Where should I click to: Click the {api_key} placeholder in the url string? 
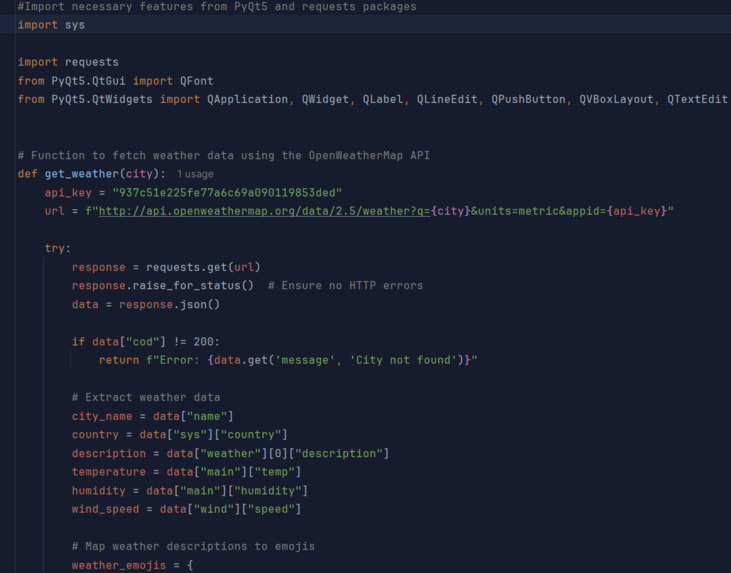(x=636, y=211)
